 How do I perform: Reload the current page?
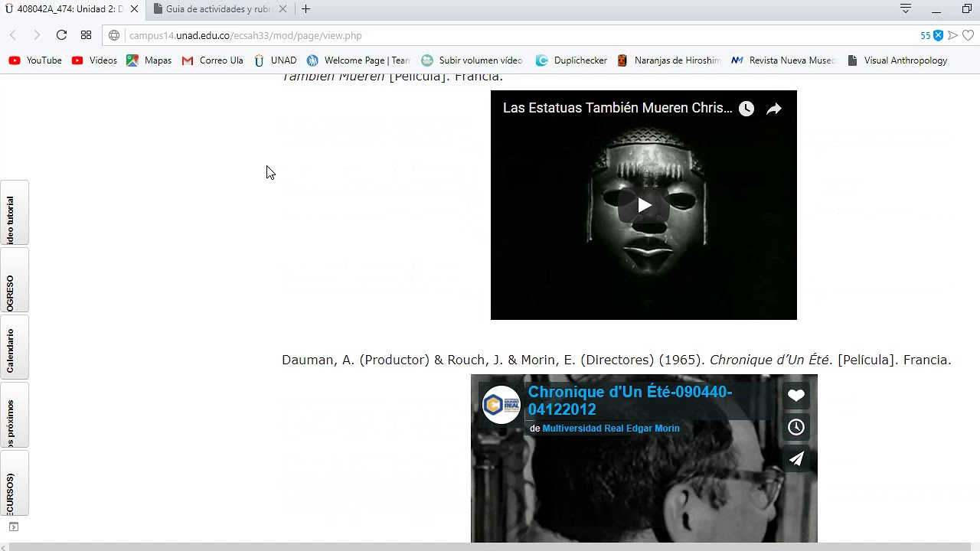61,35
